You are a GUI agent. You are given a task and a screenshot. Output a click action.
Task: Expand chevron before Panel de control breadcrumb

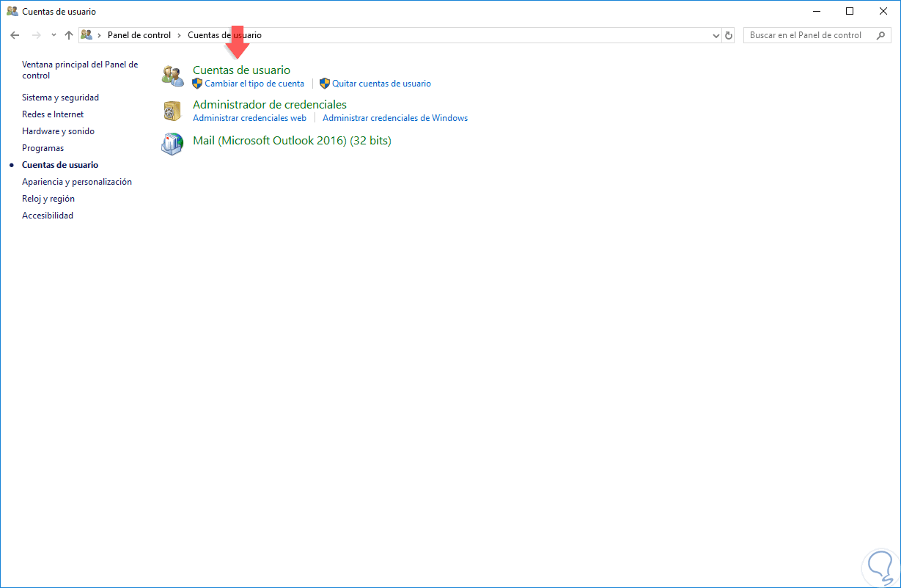click(99, 35)
